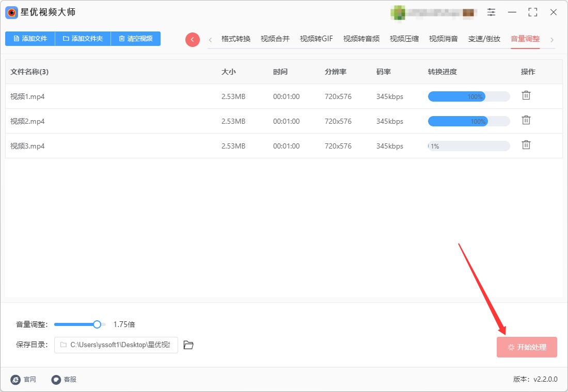Image resolution: width=568 pixels, height=392 pixels.
Task: Click the 视频3.mp4 conversion progress bar
Action: tap(469, 146)
